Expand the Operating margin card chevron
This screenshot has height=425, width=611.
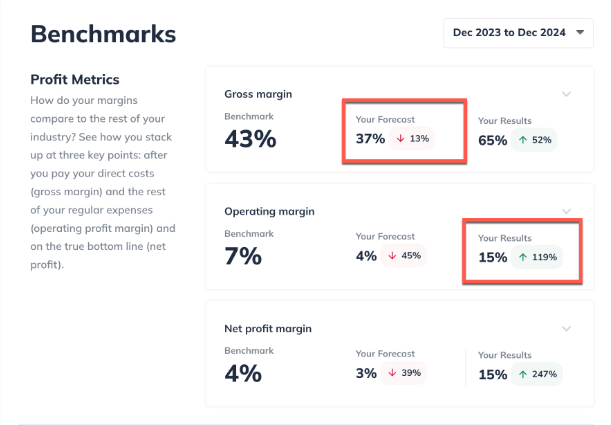[567, 211]
